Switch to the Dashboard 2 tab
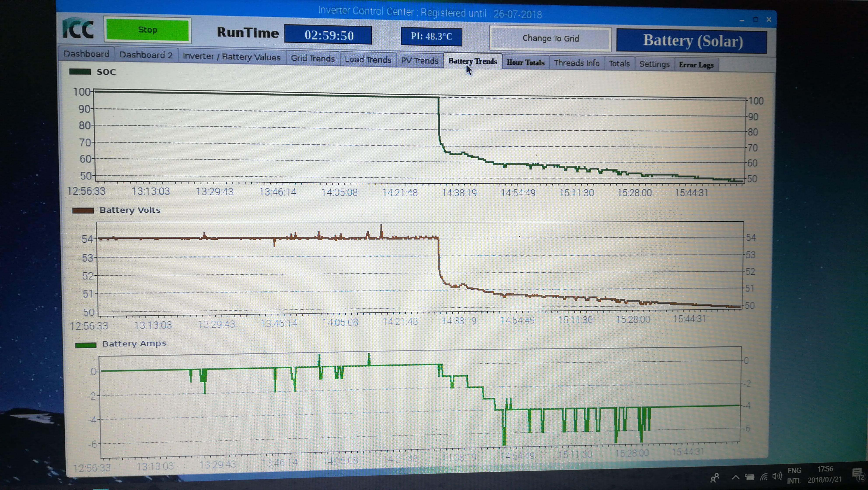Image resolution: width=868 pixels, height=490 pixels. [x=146, y=55]
